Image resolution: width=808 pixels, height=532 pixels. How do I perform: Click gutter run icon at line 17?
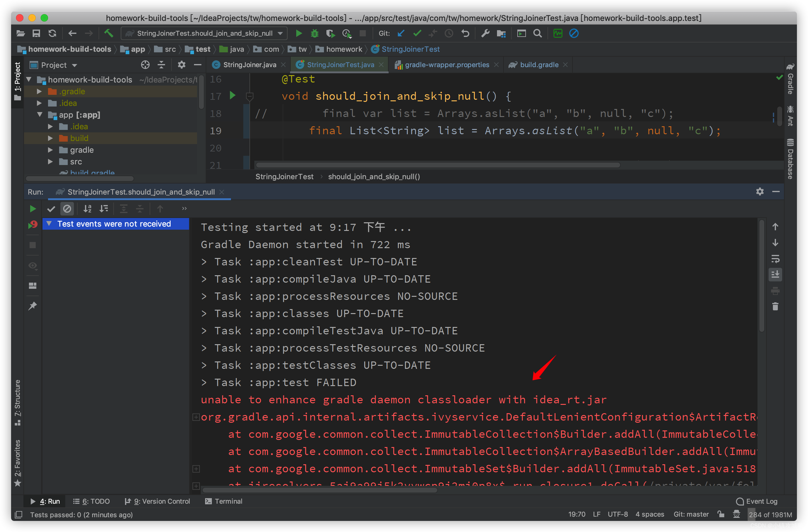tap(232, 95)
